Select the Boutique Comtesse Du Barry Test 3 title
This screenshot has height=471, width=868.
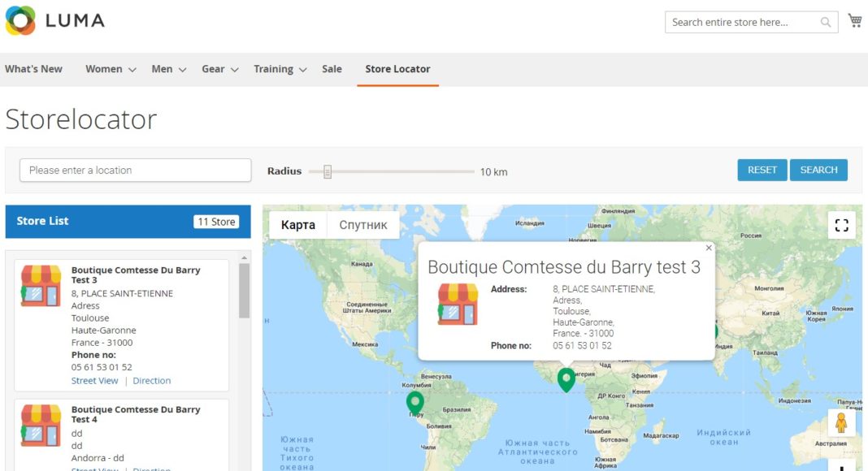click(136, 274)
